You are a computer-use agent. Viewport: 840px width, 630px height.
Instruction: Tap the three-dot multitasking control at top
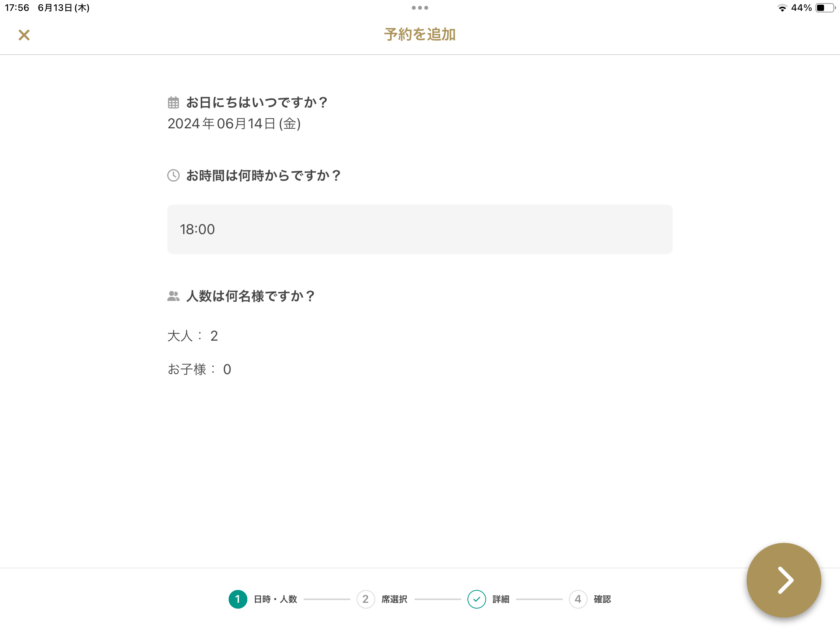click(420, 8)
